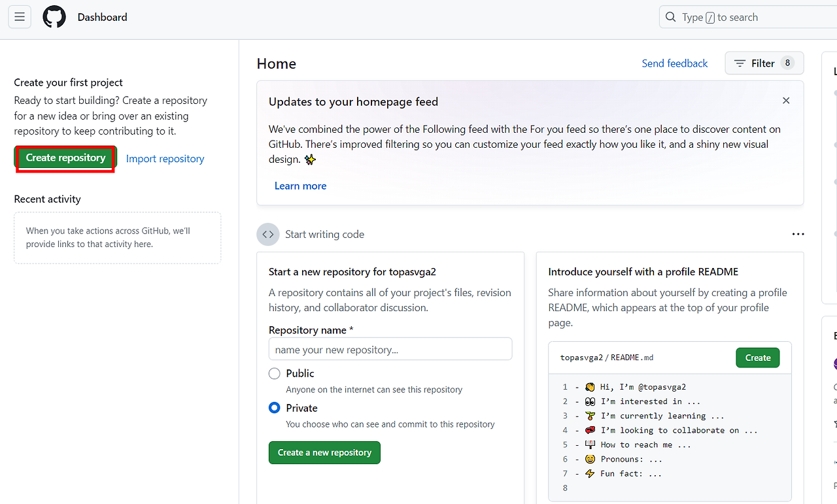
Task: Open the Import repository link
Action: [165, 159]
